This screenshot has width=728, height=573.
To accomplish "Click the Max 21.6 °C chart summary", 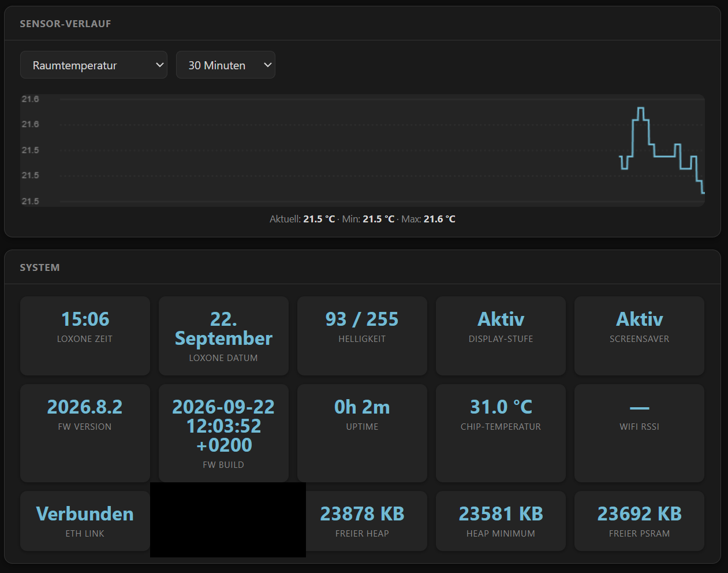I will 428,219.
